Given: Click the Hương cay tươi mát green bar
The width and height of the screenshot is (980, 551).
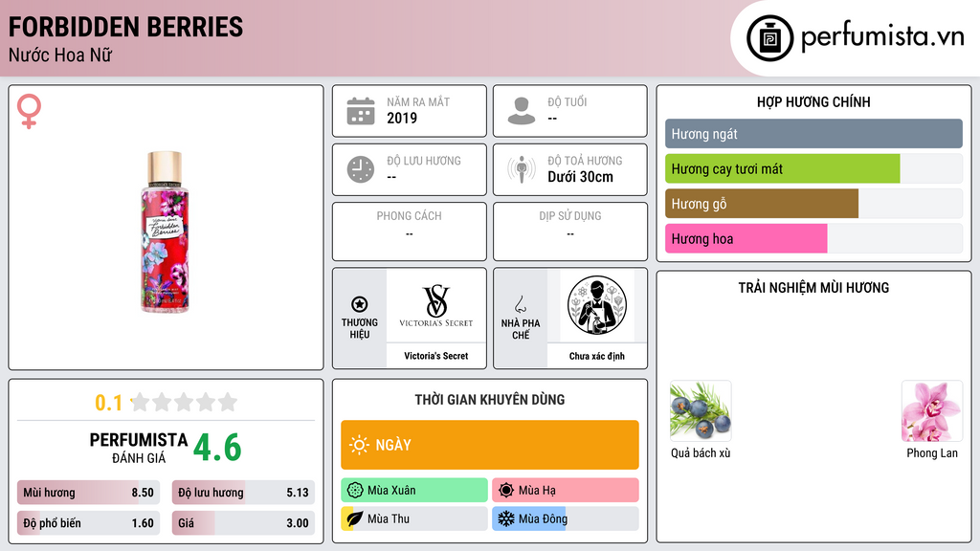Looking at the screenshot, I should point(783,168).
